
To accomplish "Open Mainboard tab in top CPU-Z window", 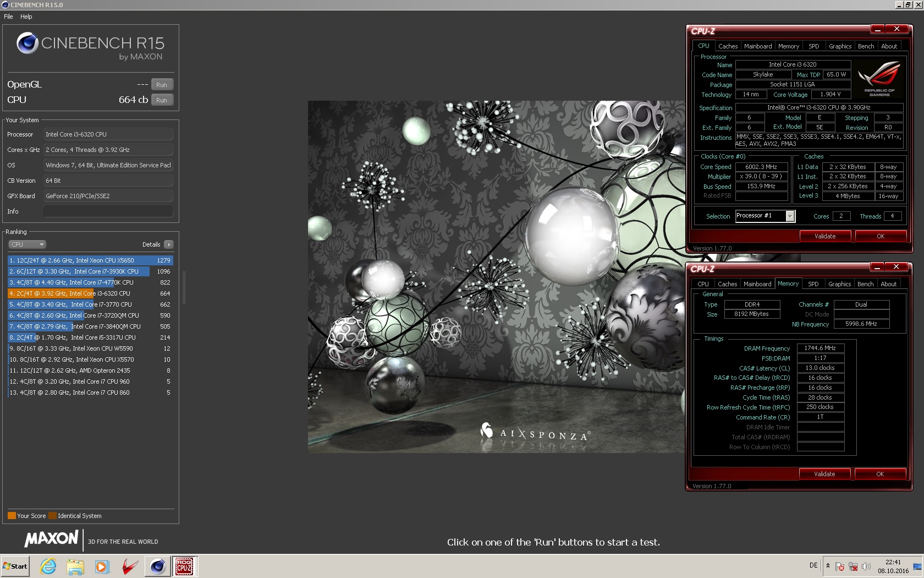I will pos(758,46).
